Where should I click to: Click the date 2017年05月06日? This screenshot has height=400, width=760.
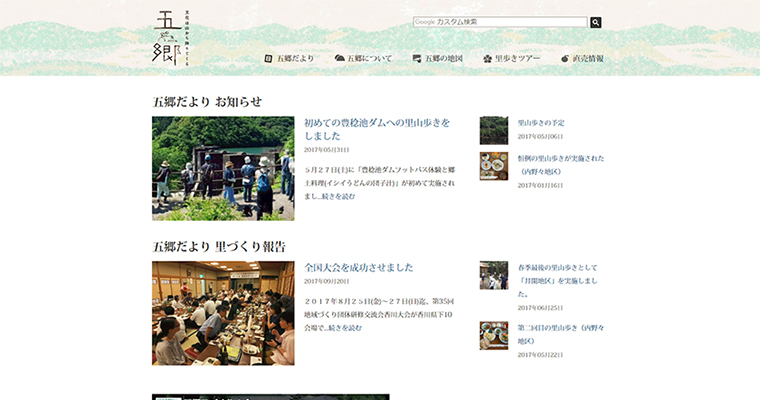[x=540, y=137]
